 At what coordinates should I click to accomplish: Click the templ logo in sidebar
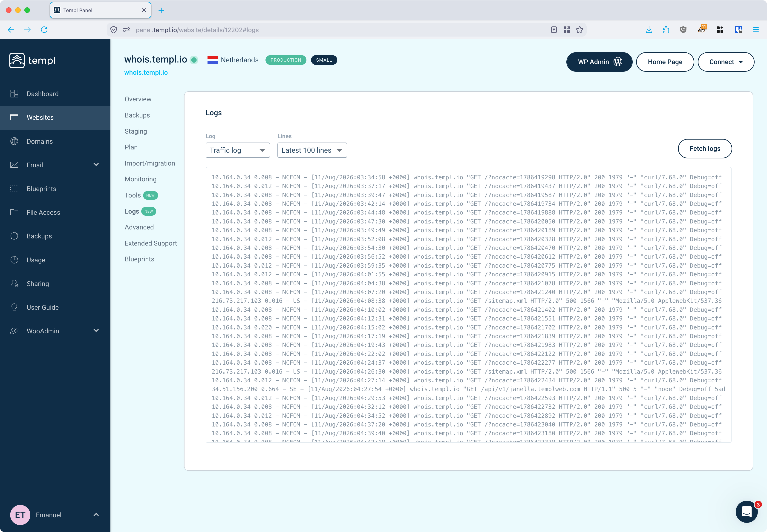pyautogui.click(x=32, y=60)
